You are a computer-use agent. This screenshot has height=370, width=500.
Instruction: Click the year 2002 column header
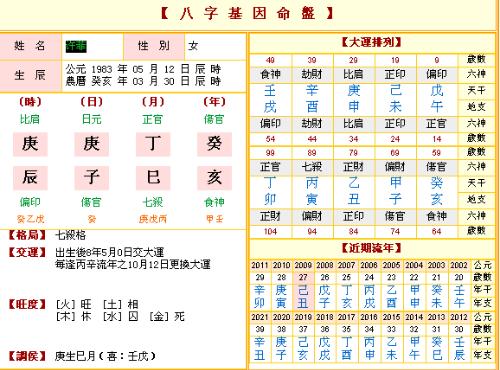click(x=459, y=265)
